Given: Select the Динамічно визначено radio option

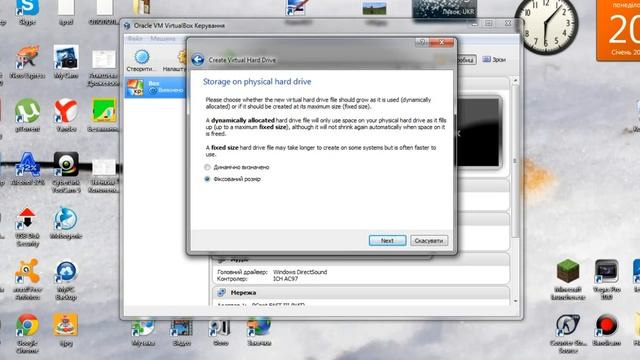Looking at the screenshot, I should pyautogui.click(x=237, y=167).
